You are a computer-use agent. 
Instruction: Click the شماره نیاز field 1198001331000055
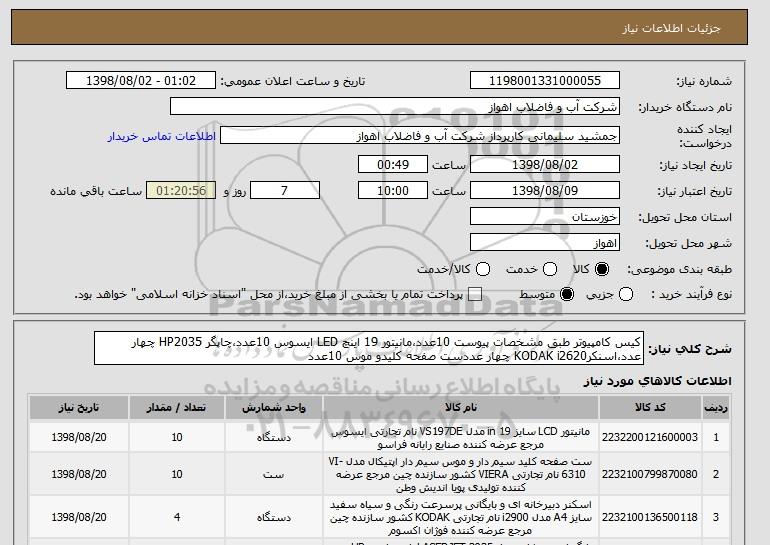545,81
